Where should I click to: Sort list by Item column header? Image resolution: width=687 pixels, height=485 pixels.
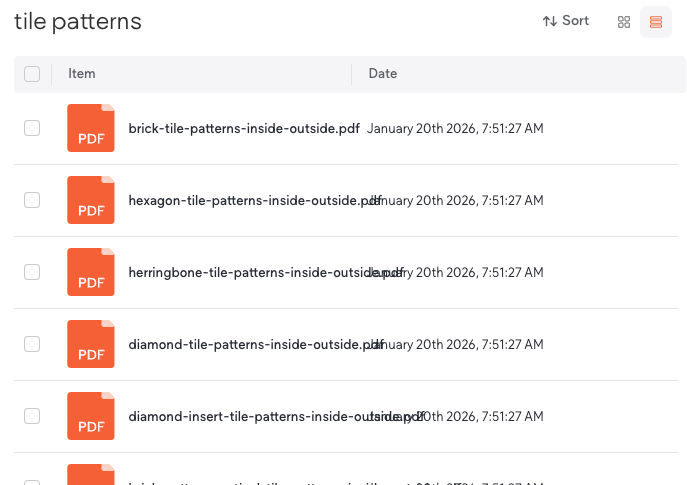pyautogui.click(x=82, y=74)
